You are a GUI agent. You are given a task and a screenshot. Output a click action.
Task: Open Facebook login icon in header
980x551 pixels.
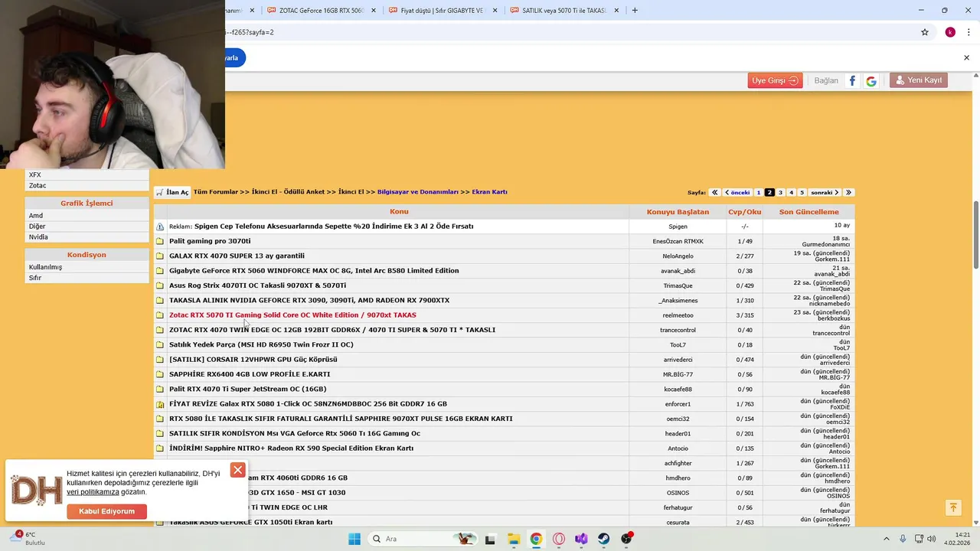pyautogui.click(x=852, y=80)
